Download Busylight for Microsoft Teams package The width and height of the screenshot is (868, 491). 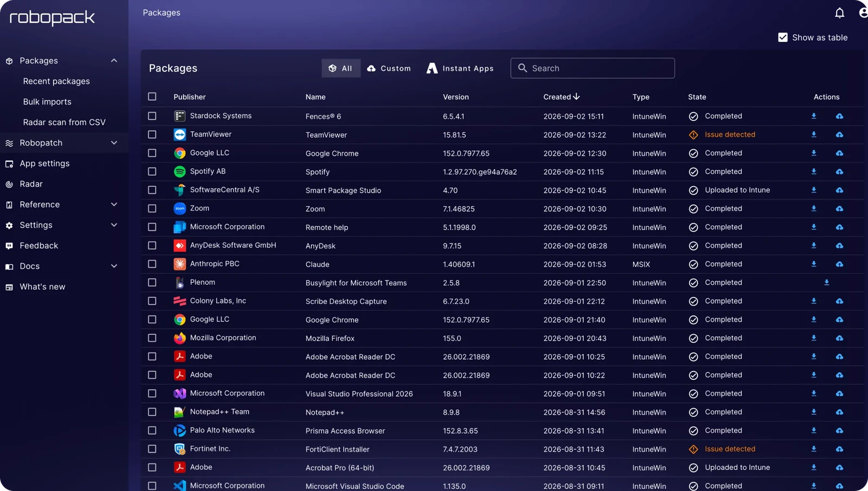coord(826,283)
